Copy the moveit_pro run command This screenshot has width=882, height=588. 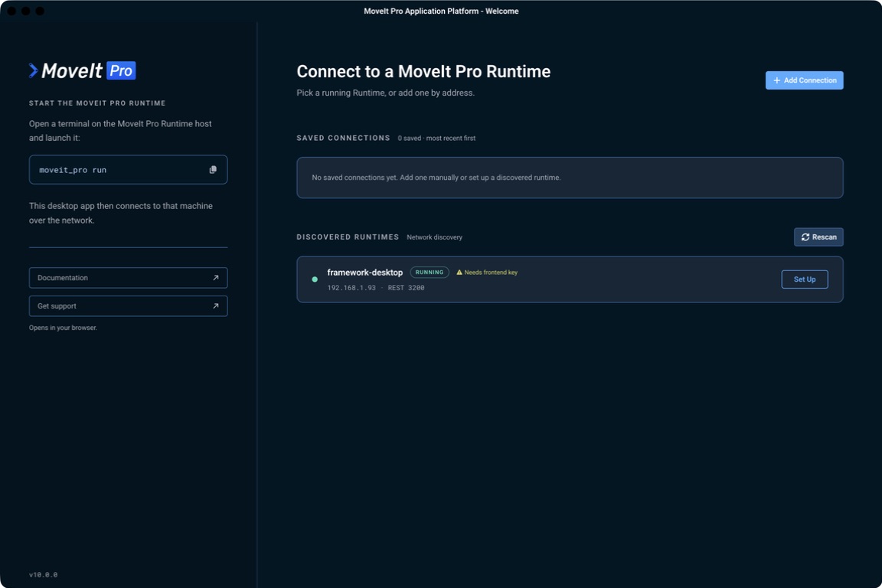point(213,170)
